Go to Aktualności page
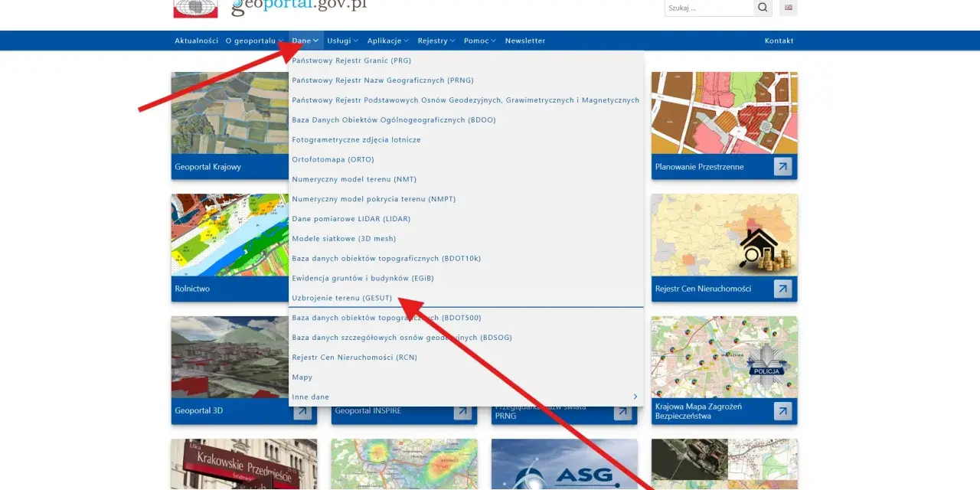 [196, 41]
